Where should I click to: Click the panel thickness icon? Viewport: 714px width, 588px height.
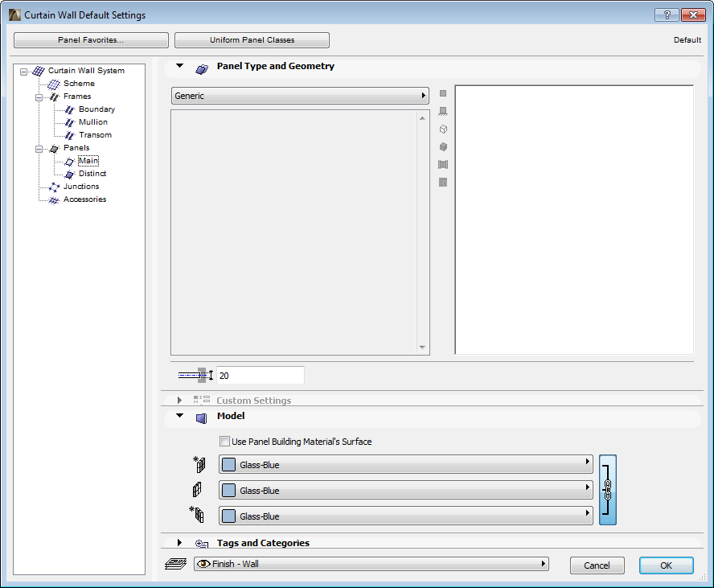point(196,376)
